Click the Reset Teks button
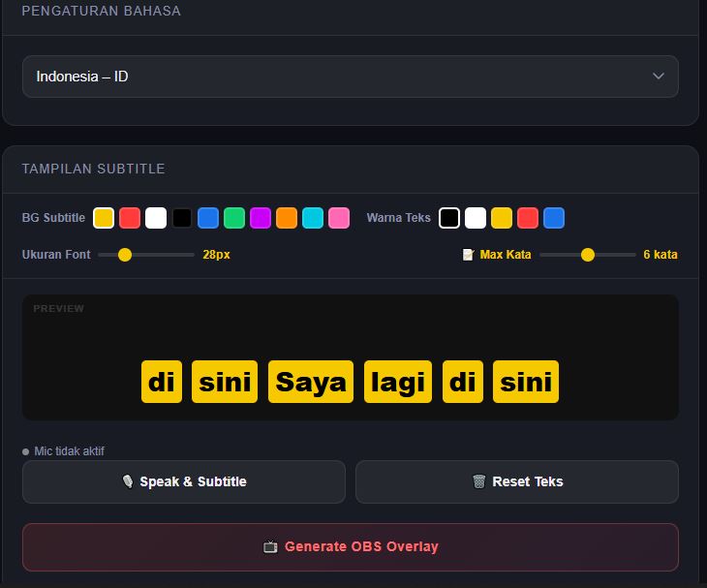 pyautogui.click(x=517, y=481)
